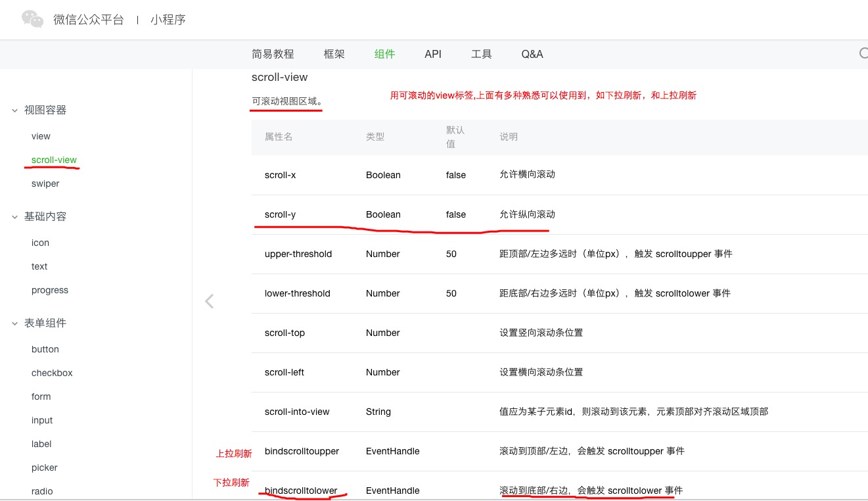
Task: Click the 微信公众平台 title link
Action: click(x=88, y=20)
